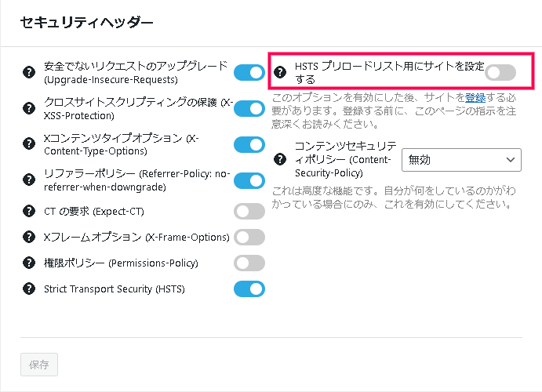Click help icon for X-Content-Type-Options
Viewport: 542px width, 392px height.
pyautogui.click(x=29, y=143)
